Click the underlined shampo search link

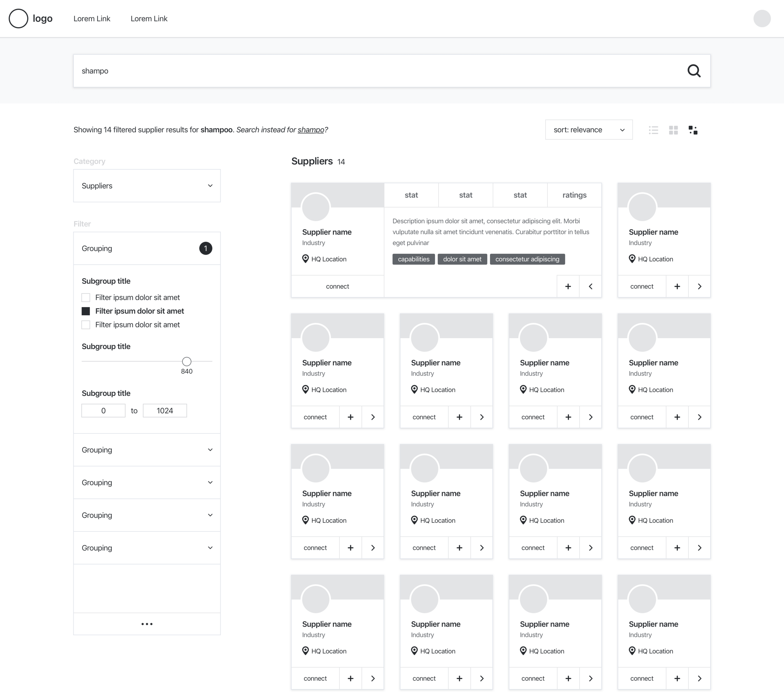(x=311, y=130)
